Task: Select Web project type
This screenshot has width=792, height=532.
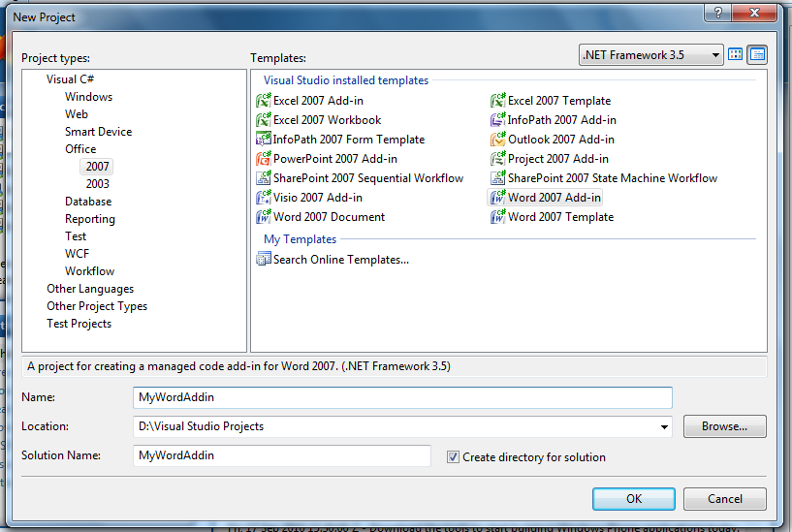Action: point(77,114)
